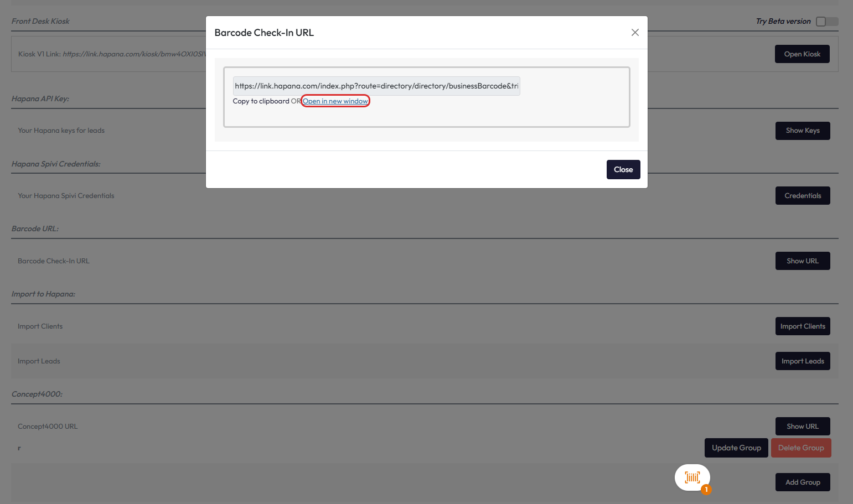This screenshot has width=853, height=504.
Task: Click Show URL for Barcode Check-In
Action: pos(802,261)
